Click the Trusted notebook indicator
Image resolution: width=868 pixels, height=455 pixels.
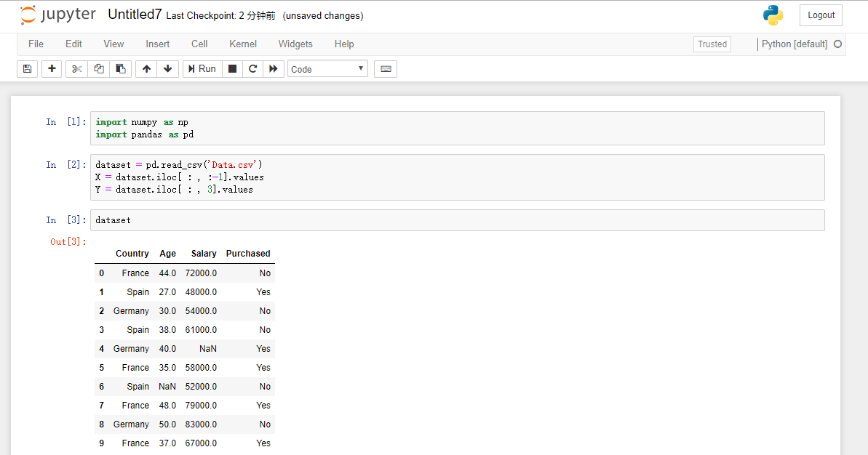pos(712,44)
